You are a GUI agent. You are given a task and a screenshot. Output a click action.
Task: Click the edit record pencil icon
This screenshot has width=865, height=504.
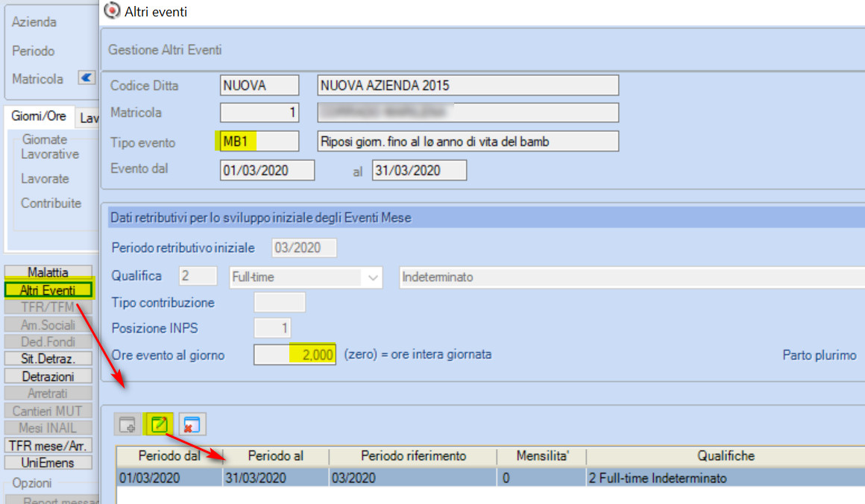point(160,424)
